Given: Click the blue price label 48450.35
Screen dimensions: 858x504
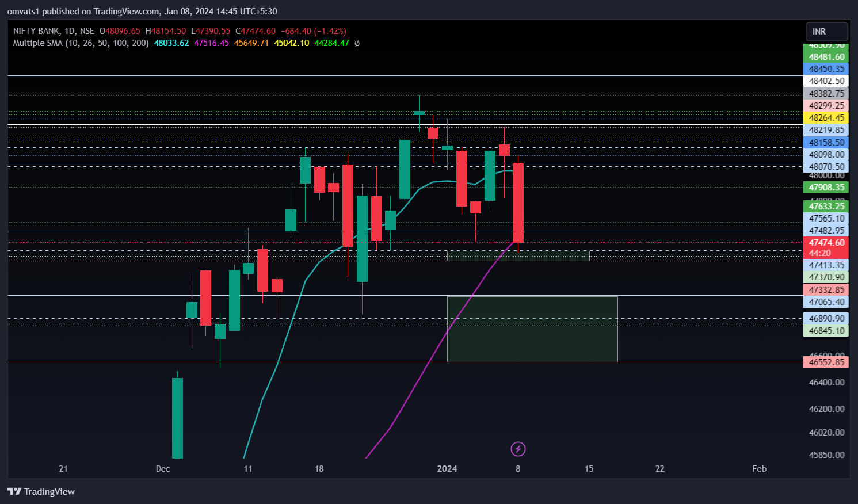Looking at the screenshot, I should click(826, 69).
